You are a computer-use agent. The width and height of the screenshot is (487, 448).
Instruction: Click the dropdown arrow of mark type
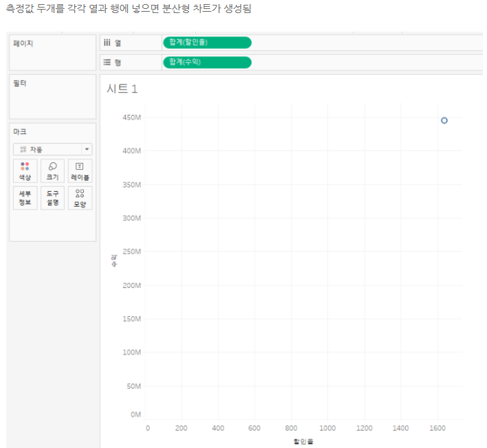pyautogui.click(x=87, y=149)
